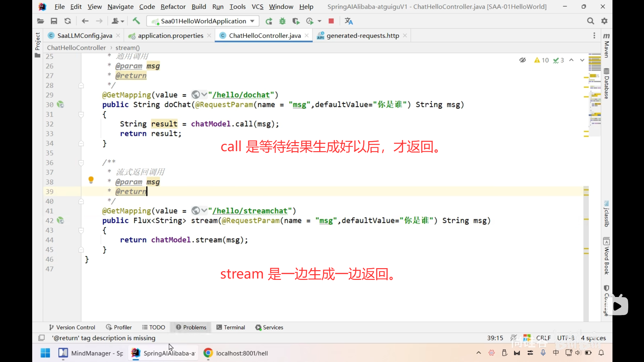Switch to the SaaLLMConfig.java tab
This screenshot has height=362, width=644.
85,36
